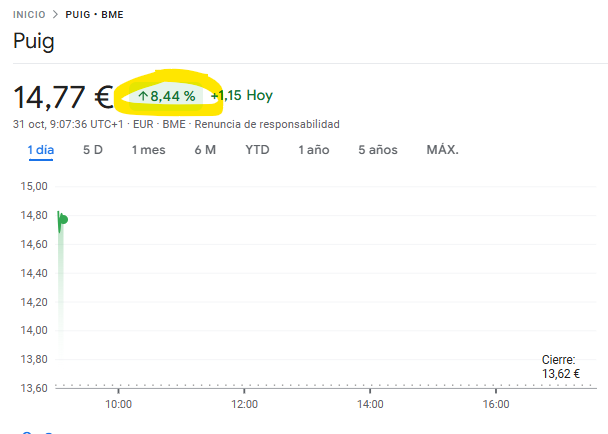Switch to the 6 M tab
The width and height of the screenshot is (608, 434).
pos(205,150)
